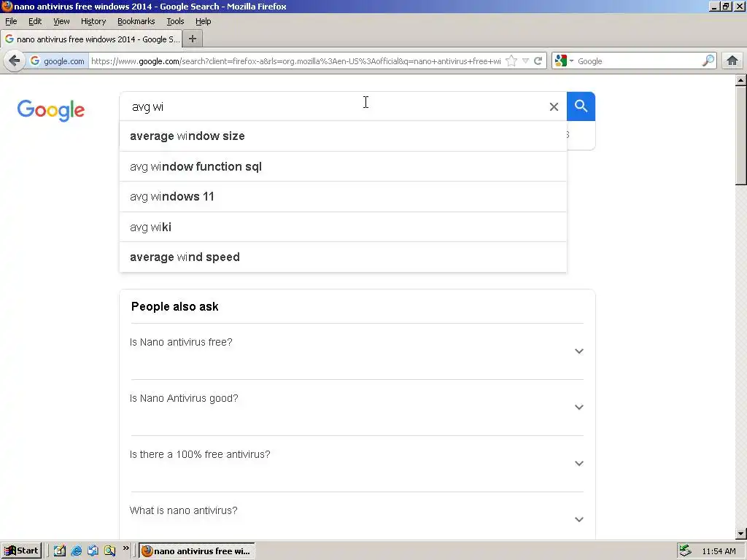Screen dimensions: 747x560
Task: Click the Google logo
Action: [x=51, y=110]
